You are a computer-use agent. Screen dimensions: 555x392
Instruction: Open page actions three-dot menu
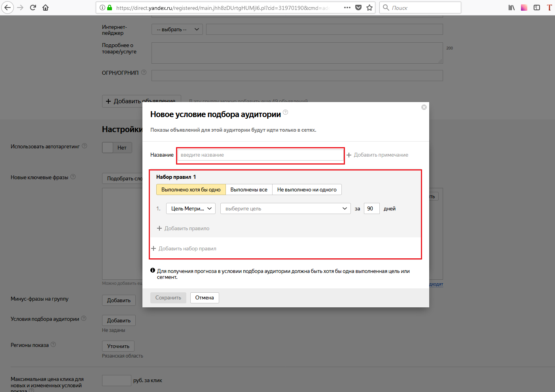click(347, 8)
